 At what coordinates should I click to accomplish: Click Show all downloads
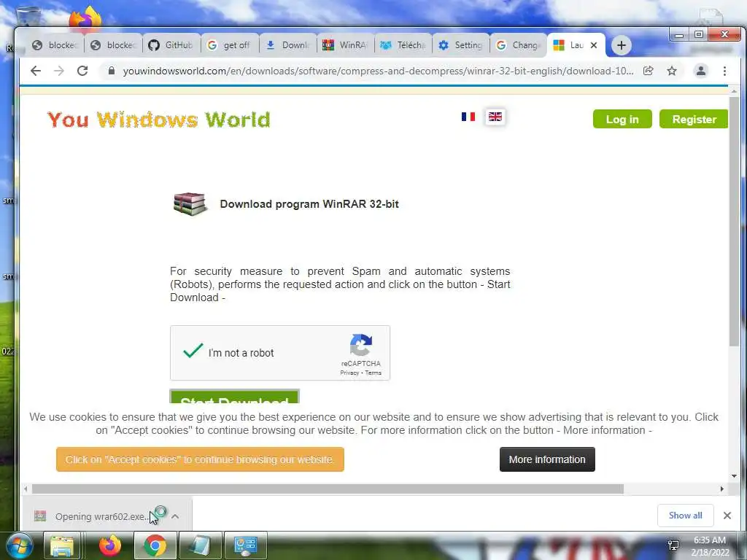(685, 516)
